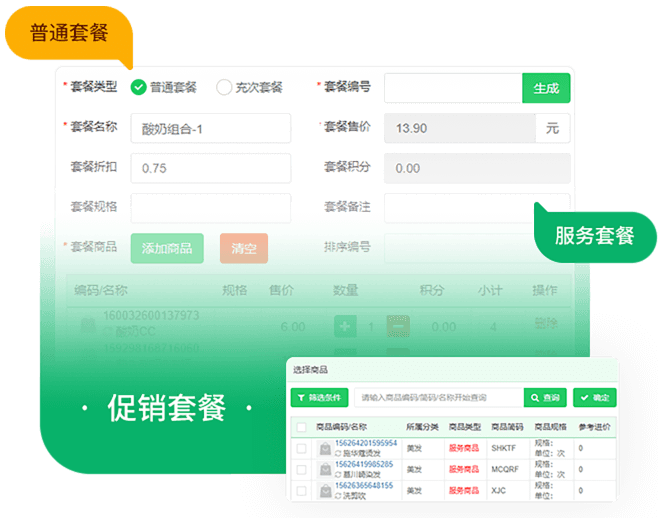Click the 查询 search button
The width and height of the screenshot is (658, 518).
click(545, 397)
